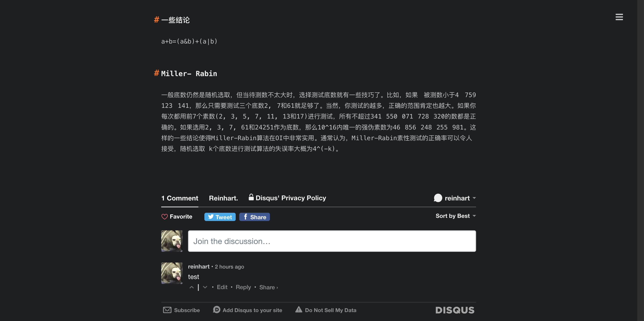
Task: Edit the test comment
Action: 222,287
